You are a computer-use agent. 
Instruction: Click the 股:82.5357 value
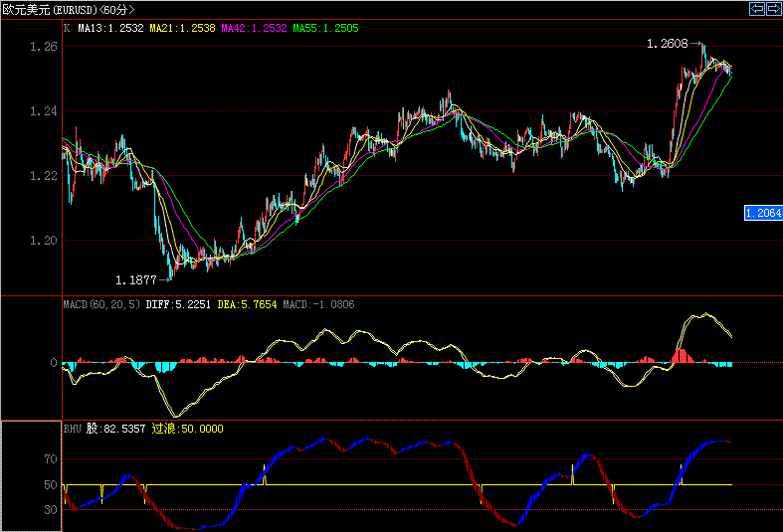coord(115,429)
